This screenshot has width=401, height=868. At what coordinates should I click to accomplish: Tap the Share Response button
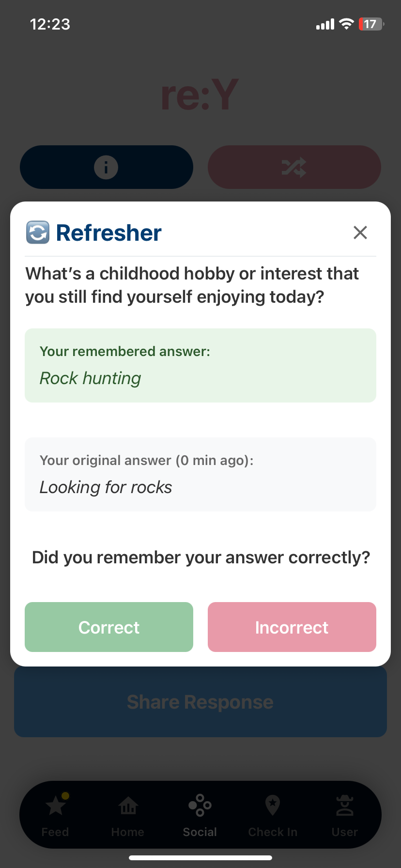click(x=200, y=701)
